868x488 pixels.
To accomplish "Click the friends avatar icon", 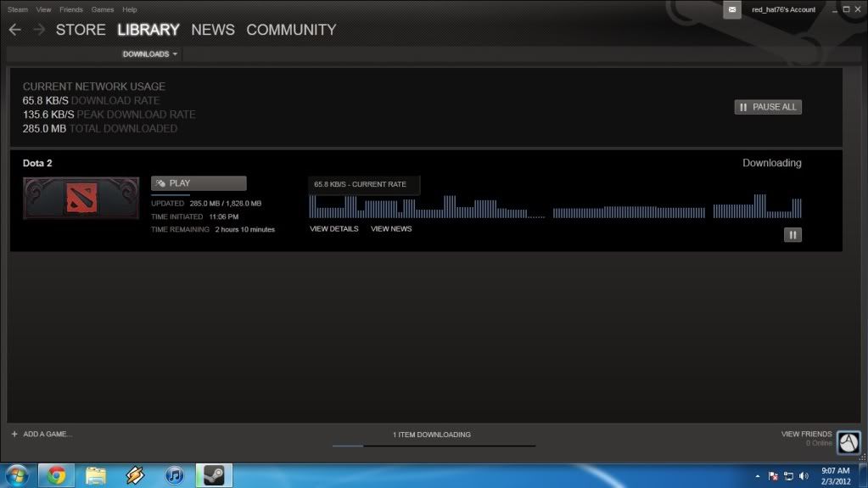I will [x=848, y=442].
